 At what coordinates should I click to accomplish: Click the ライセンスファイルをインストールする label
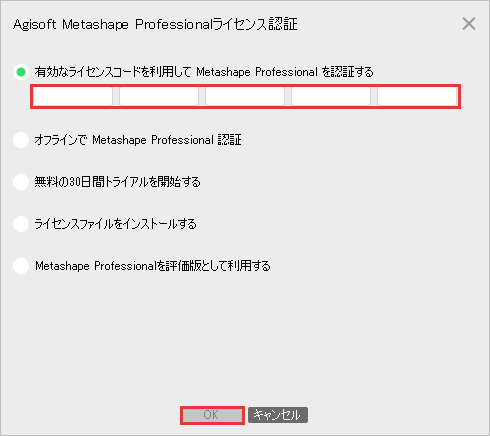coord(116,224)
